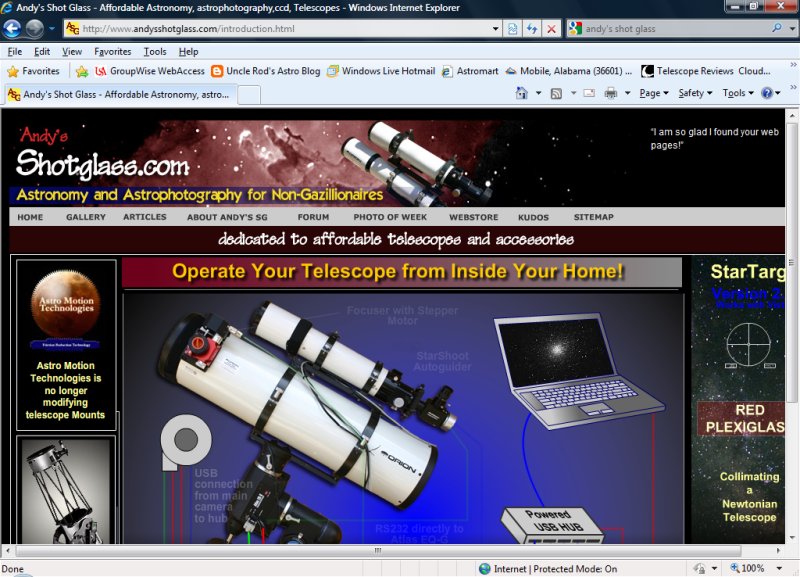Screen dimensions: 800x577
Task: Click the red Stop loading icon
Action: click(x=552, y=29)
